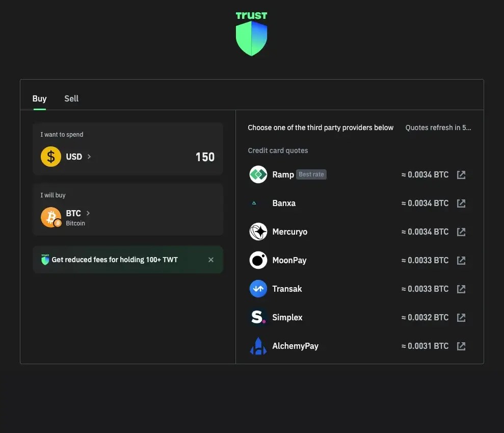Switch to the Sell tab
Image resolution: width=504 pixels, height=433 pixels.
click(x=71, y=98)
